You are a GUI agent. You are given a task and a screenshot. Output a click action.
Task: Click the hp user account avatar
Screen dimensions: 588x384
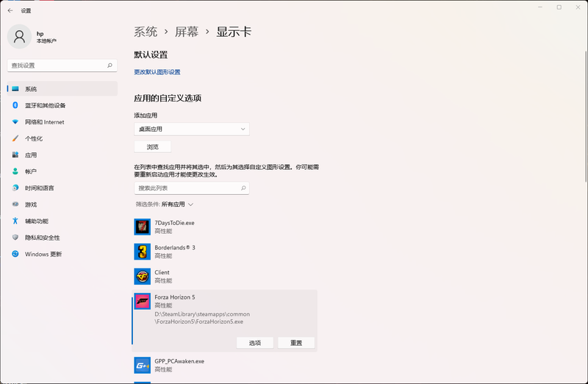click(x=19, y=37)
